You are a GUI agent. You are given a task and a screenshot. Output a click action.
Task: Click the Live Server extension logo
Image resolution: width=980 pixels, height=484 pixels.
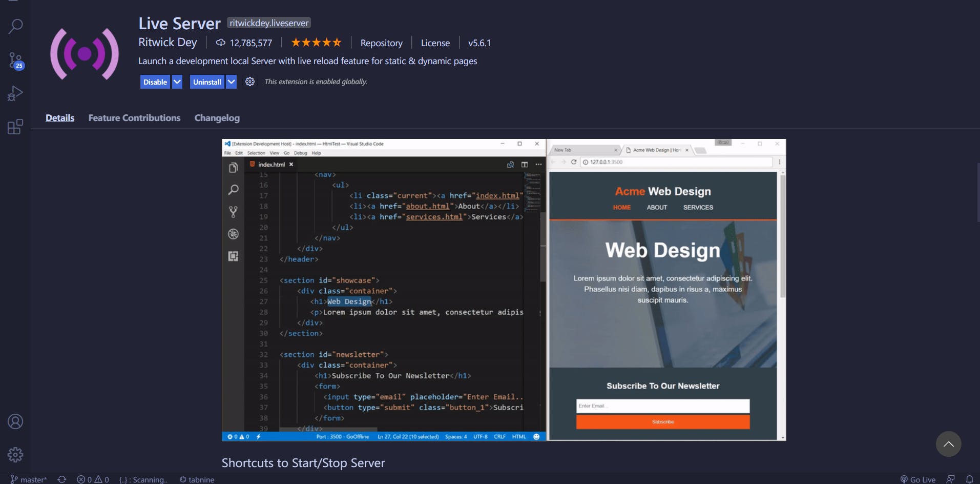(85, 54)
